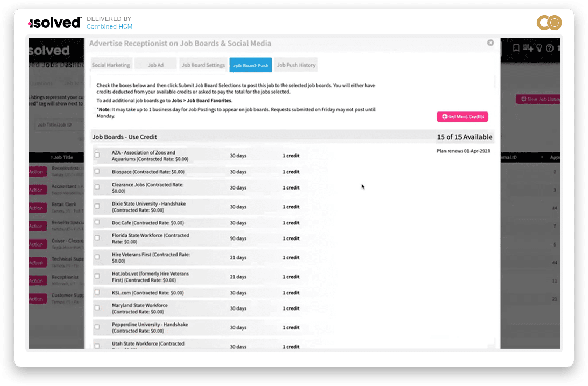Check the Doc Cafe checkbox
This screenshot has width=588, height=386.
(x=97, y=222)
